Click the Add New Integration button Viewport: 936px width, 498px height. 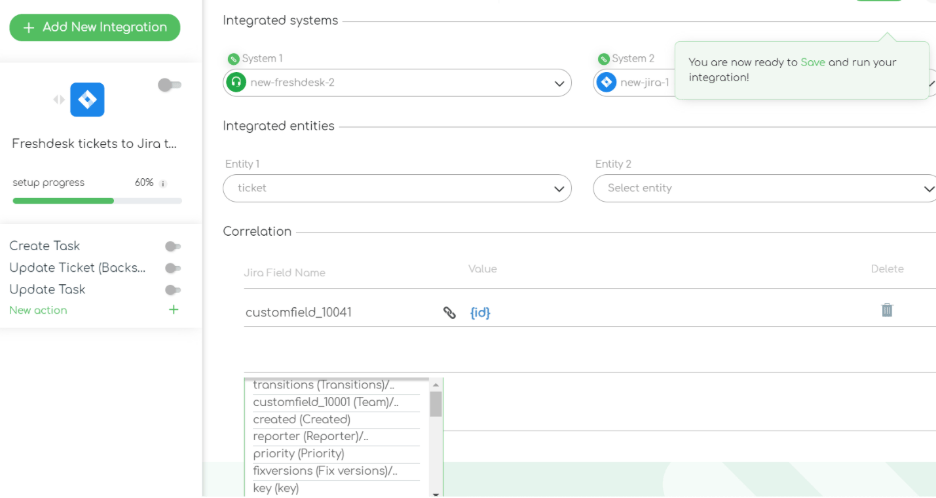click(x=95, y=27)
